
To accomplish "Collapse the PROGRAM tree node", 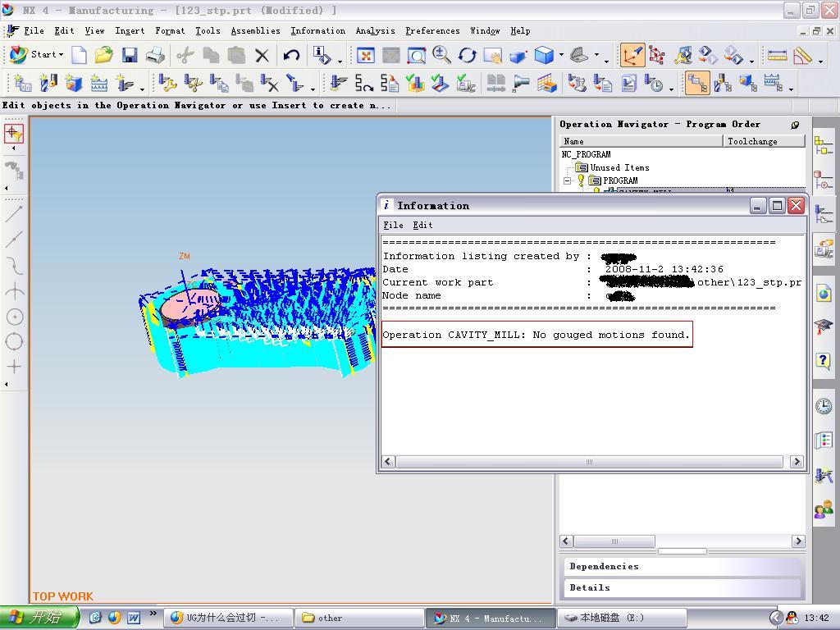I will coord(568,181).
